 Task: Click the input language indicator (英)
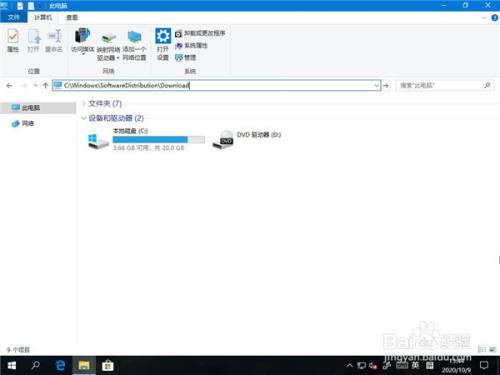[x=415, y=366]
